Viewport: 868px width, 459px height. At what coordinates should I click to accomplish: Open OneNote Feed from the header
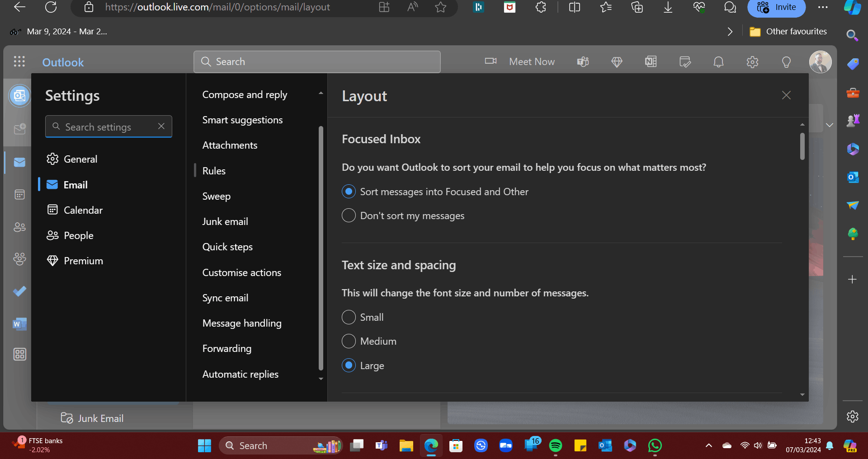coord(650,62)
